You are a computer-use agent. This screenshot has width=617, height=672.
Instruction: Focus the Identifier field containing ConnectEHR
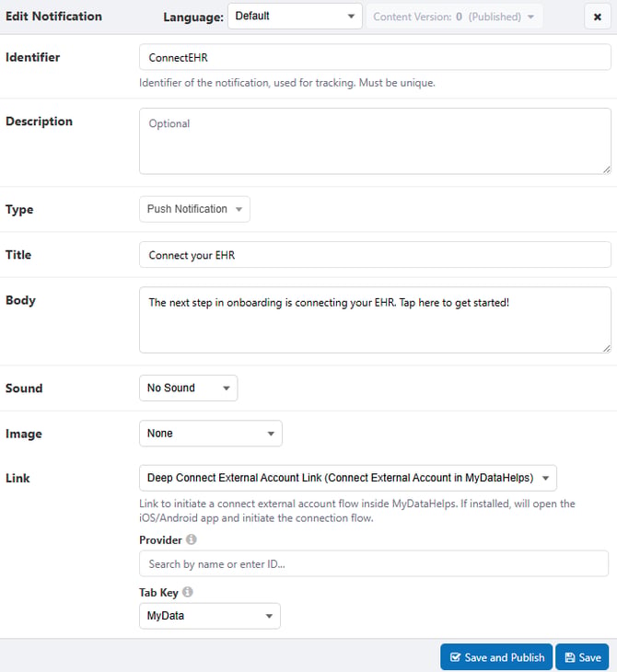point(375,57)
